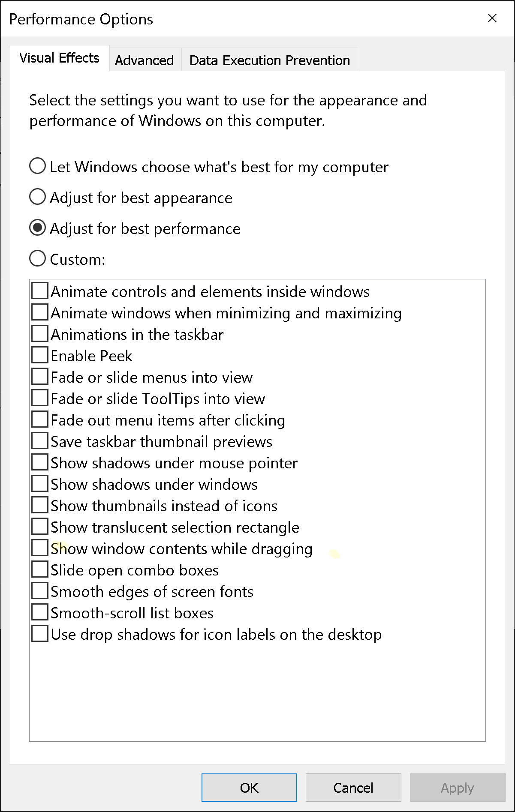Viewport: 515px width, 812px height.
Task: Enable drop shadows for desktop icon labels
Action: pos(40,634)
